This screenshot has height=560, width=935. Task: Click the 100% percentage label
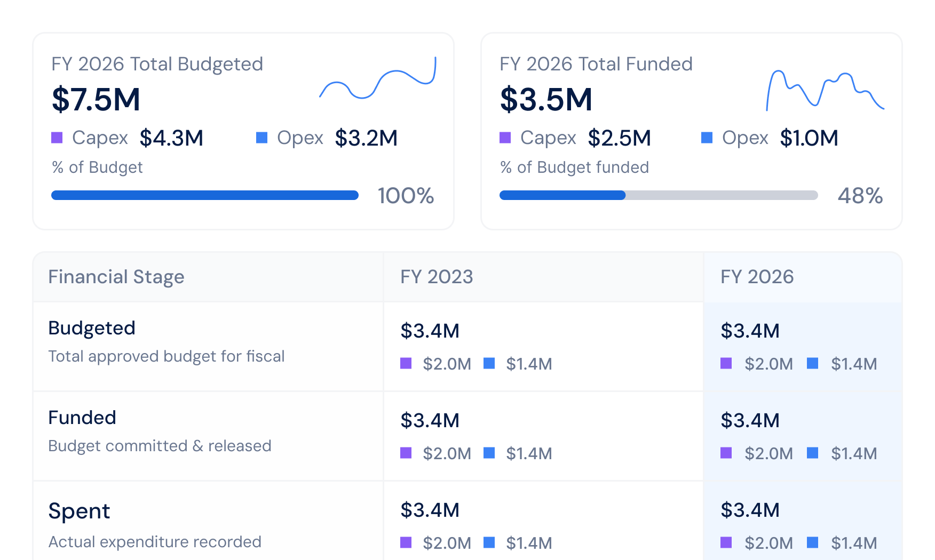[406, 196]
